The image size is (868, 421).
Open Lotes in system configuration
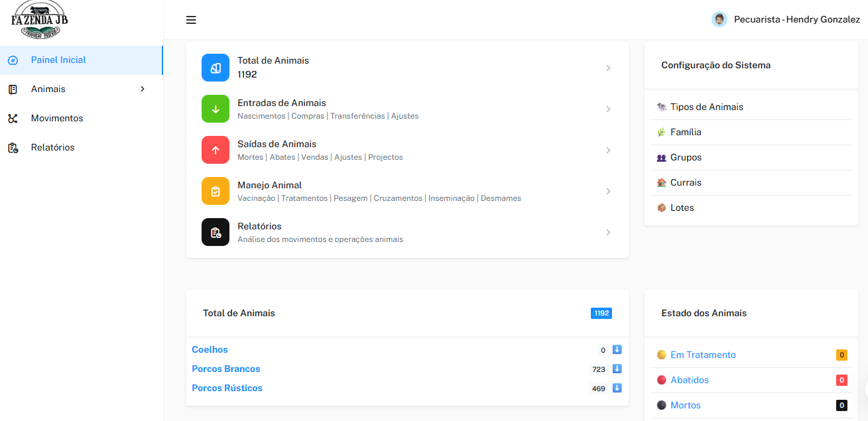(682, 208)
